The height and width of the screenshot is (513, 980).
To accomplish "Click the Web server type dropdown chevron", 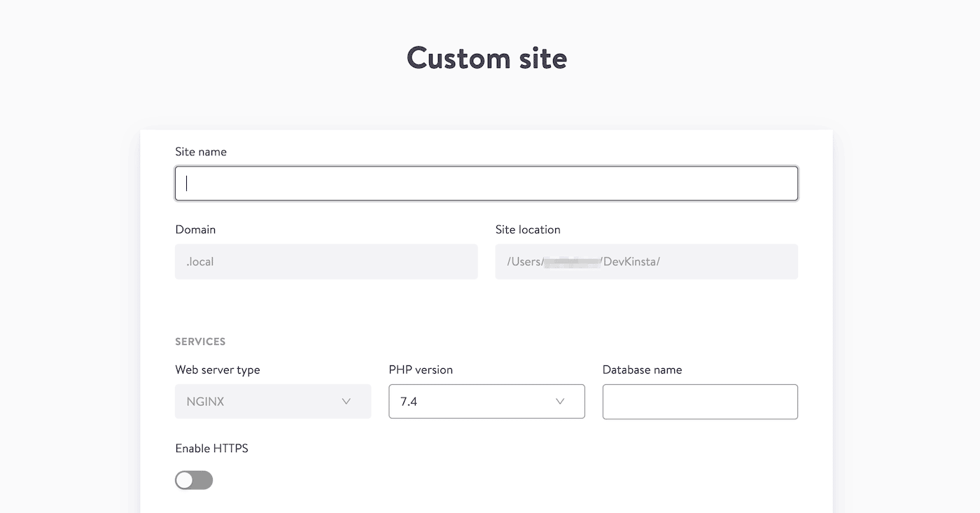I will click(346, 401).
